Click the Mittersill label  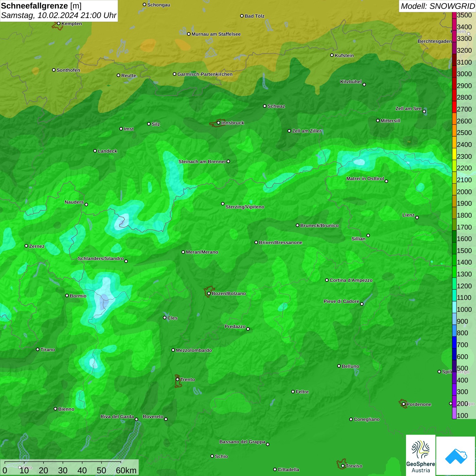pyautogui.click(x=390, y=121)
